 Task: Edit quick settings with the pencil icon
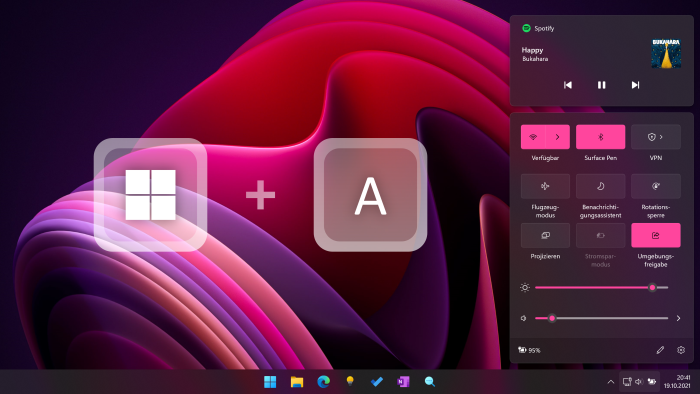point(660,350)
